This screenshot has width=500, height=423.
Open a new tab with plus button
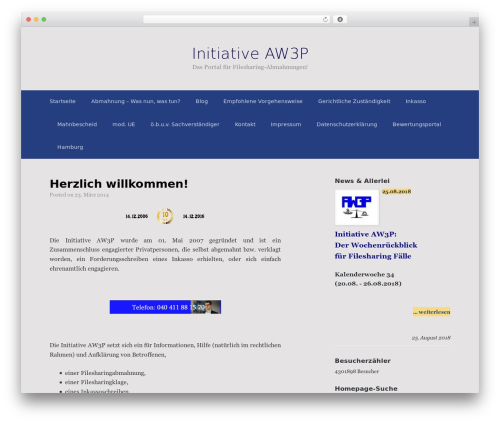(x=474, y=22)
